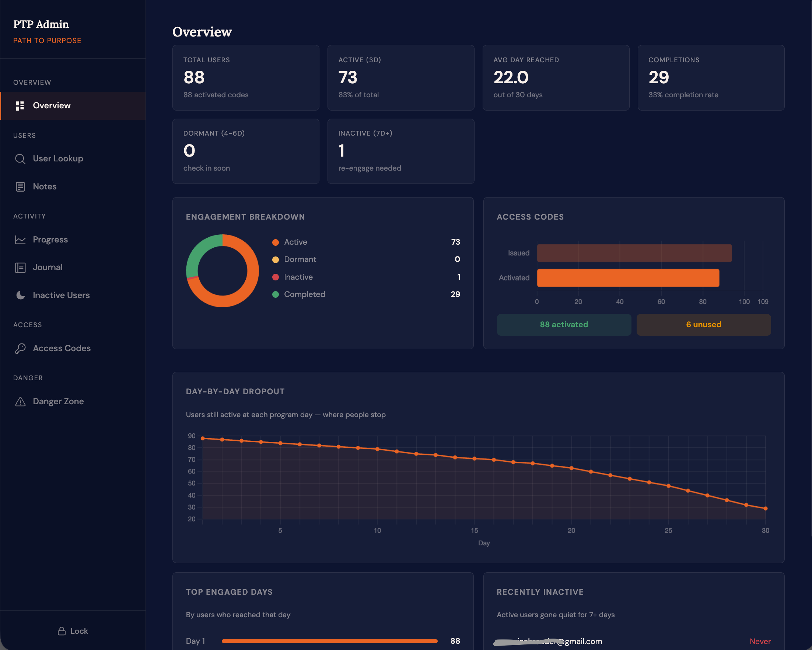The height and width of the screenshot is (650, 812).
Task: Click the Lock padlock icon
Action: click(x=62, y=631)
